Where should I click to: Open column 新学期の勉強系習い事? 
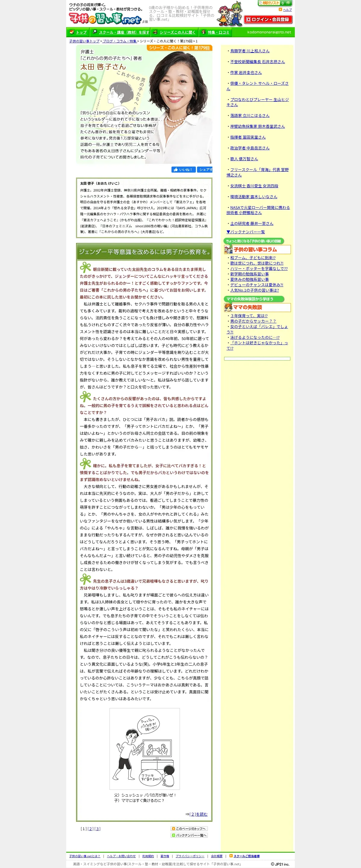point(249,274)
